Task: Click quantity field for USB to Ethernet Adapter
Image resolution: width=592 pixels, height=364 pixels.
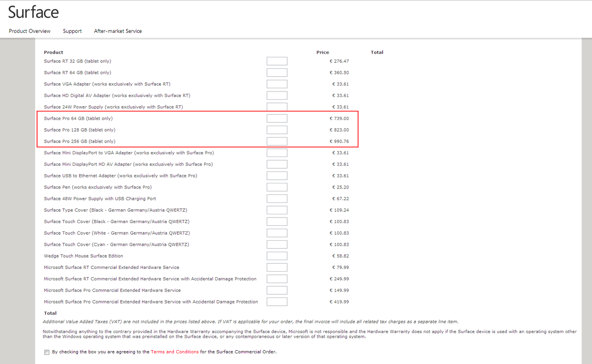Action: pos(277,176)
